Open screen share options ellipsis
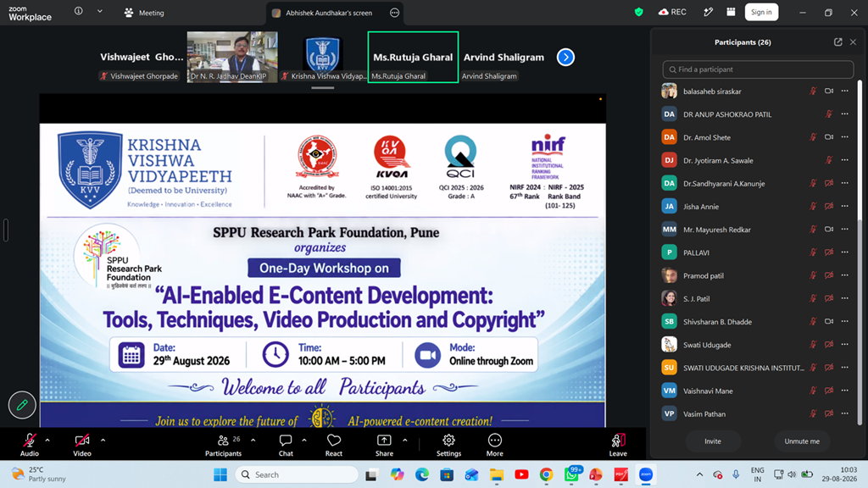 pyautogui.click(x=394, y=13)
